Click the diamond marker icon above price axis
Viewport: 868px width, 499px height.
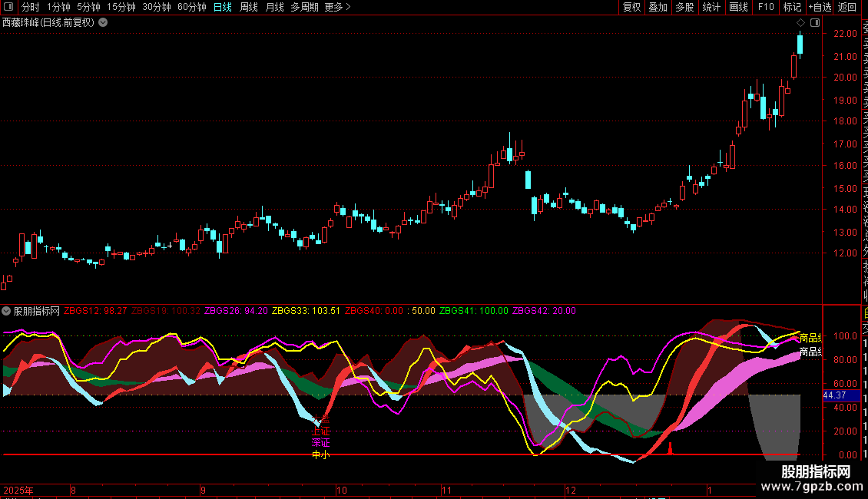point(800,23)
